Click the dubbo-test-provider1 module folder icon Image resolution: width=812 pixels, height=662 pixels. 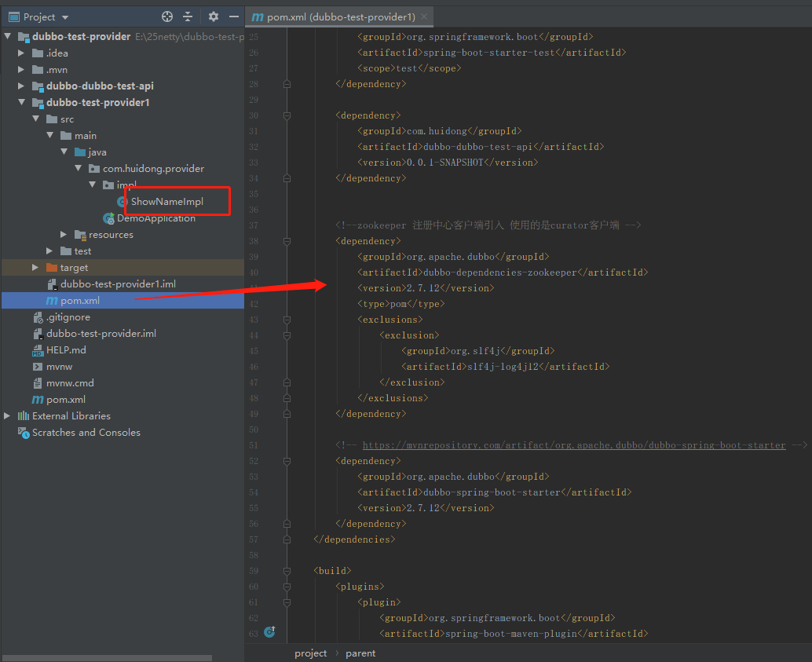(x=38, y=103)
